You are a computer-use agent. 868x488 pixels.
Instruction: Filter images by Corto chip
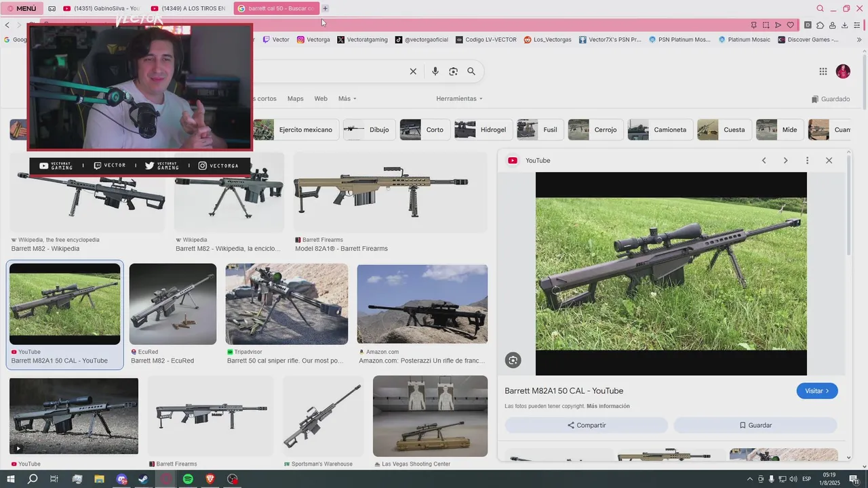(425, 129)
